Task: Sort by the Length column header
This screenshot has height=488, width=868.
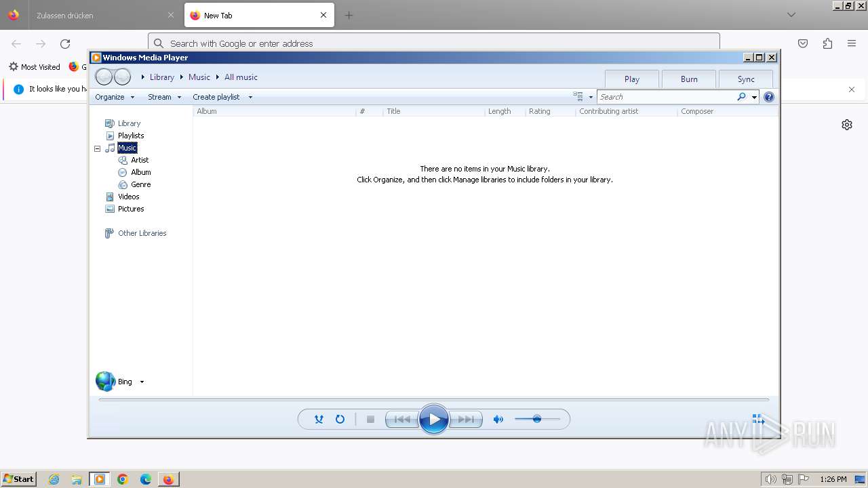Action: click(x=505, y=111)
